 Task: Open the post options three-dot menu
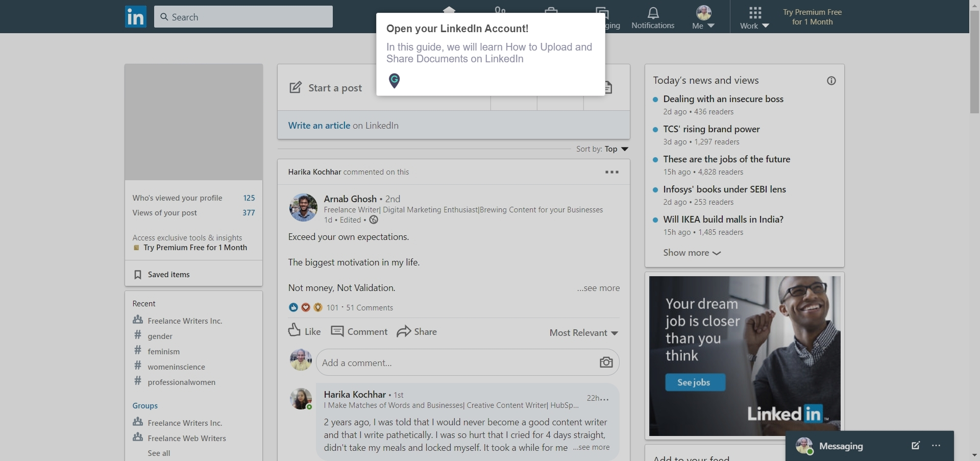pyautogui.click(x=612, y=172)
